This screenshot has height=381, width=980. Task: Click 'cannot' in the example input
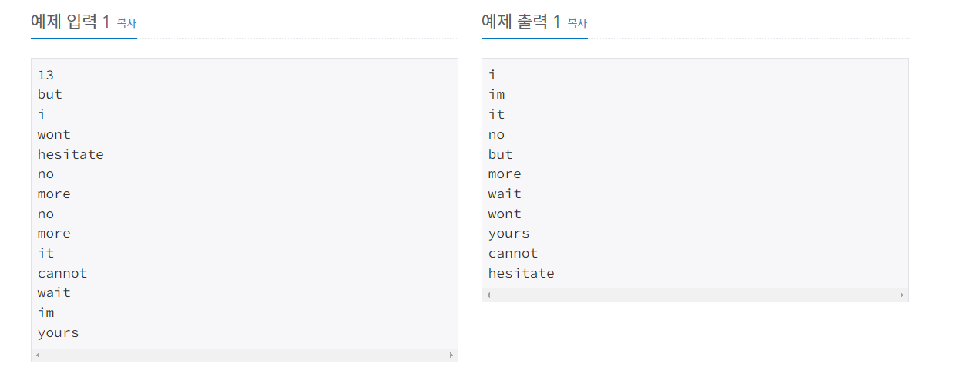tap(62, 273)
